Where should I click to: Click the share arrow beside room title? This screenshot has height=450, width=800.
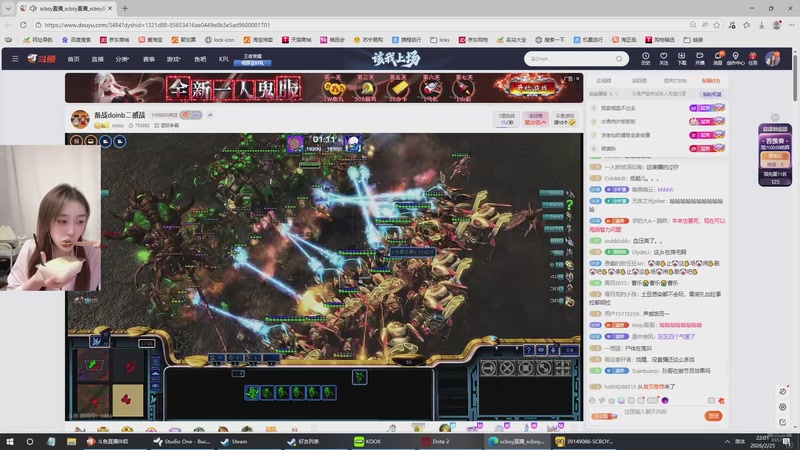pos(210,115)
